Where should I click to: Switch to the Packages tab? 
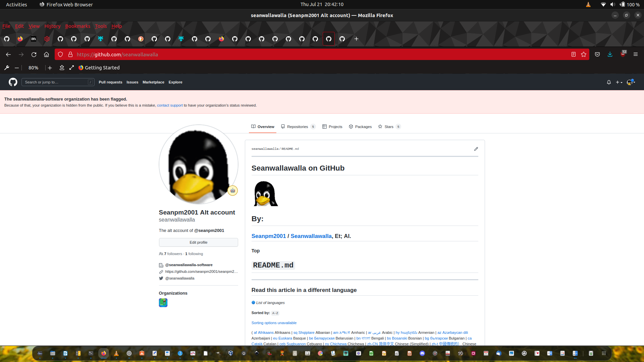[360, 127]
